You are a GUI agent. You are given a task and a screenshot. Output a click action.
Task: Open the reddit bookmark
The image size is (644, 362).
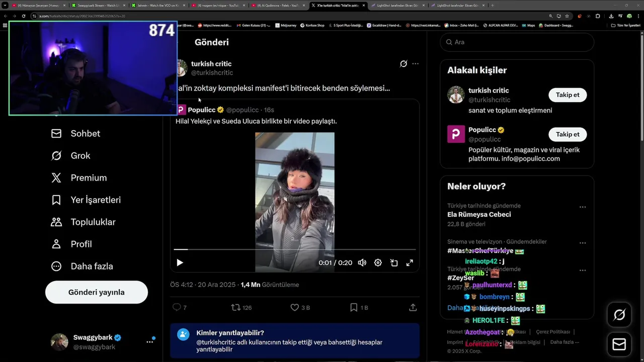[x=214, y=25]
